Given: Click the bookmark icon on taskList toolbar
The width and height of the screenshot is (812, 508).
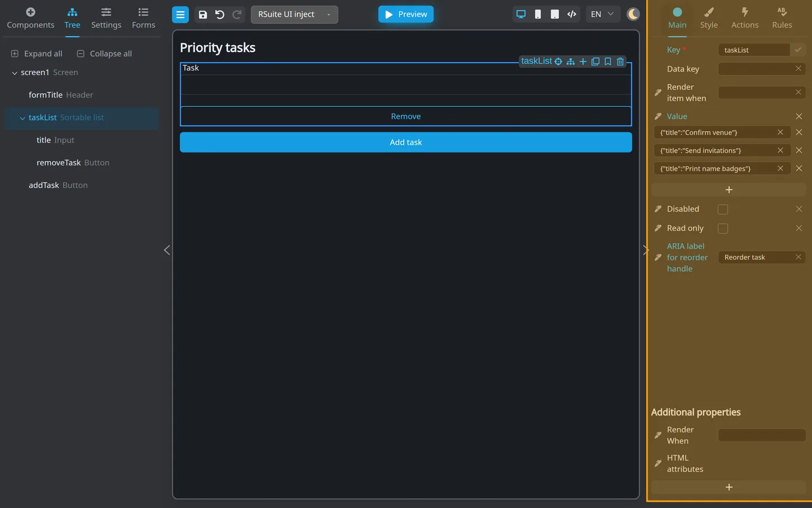Looking at the screenshot, I should pyautogui.click(x=608, y=62).
